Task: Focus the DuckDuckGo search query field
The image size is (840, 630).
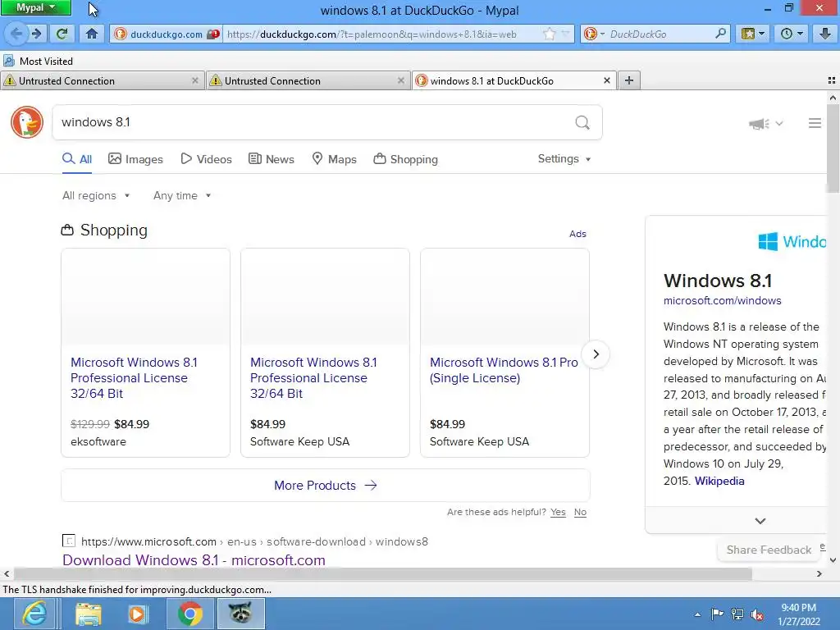Action: coord(313,123)
